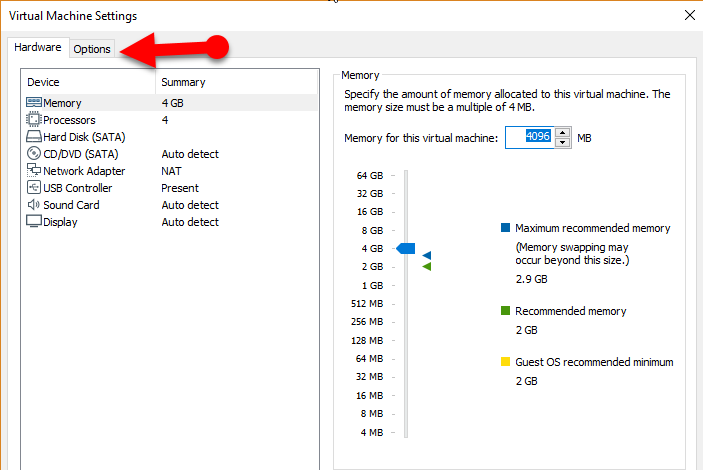Click the Summary column header

coord(183,82)
